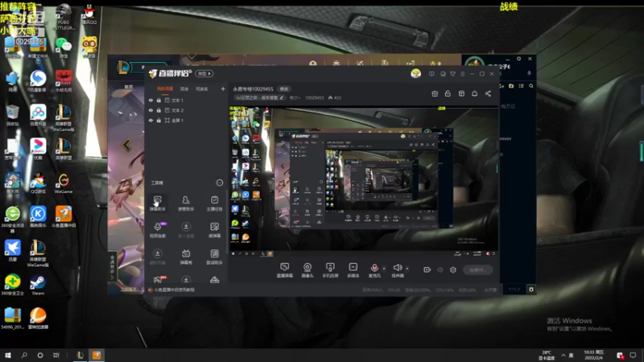
Task: Open streaming settings gear icon
Action: (453, 269)
